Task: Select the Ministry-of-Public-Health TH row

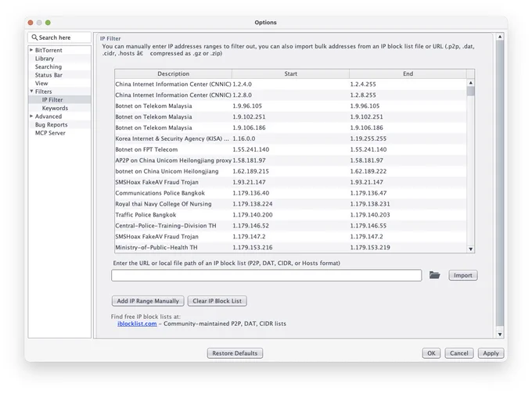Action: tap(291, 247)
